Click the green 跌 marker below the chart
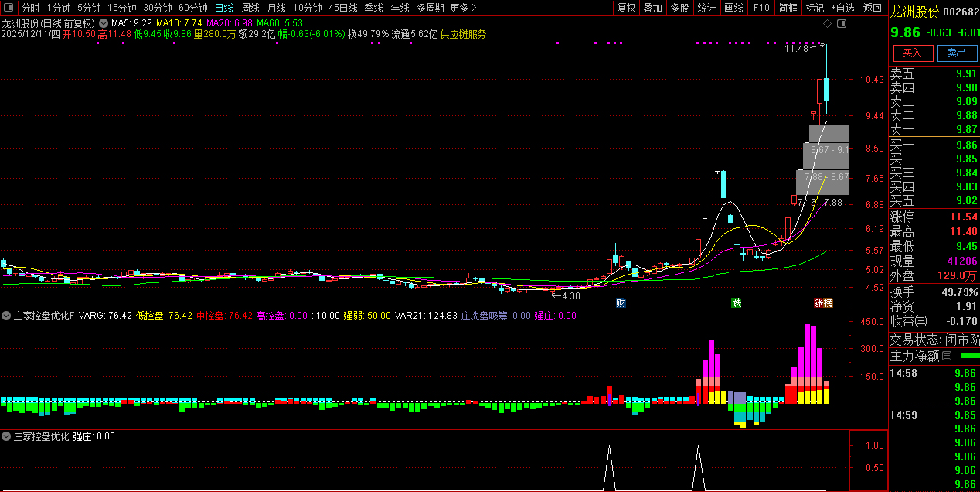The width and height of the screenshot is (980, 492). [737, 302]
